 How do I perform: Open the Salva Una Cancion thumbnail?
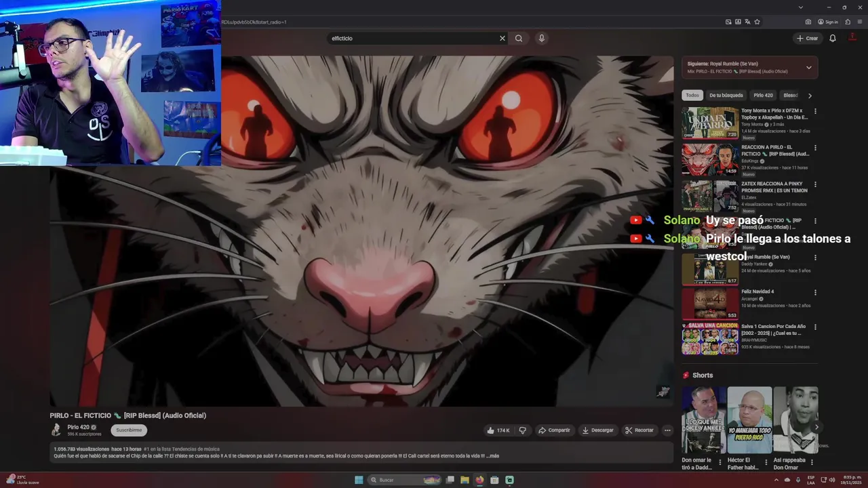coord(710,339)
